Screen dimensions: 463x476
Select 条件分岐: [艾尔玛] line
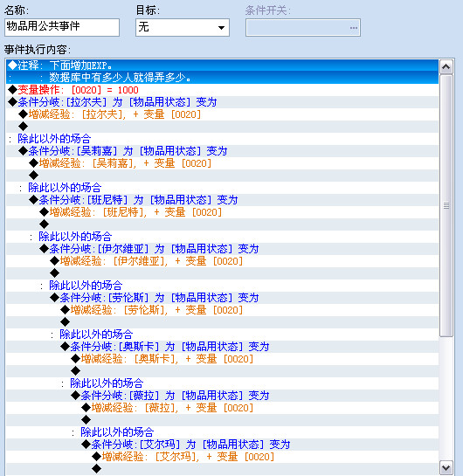(223, 445)
